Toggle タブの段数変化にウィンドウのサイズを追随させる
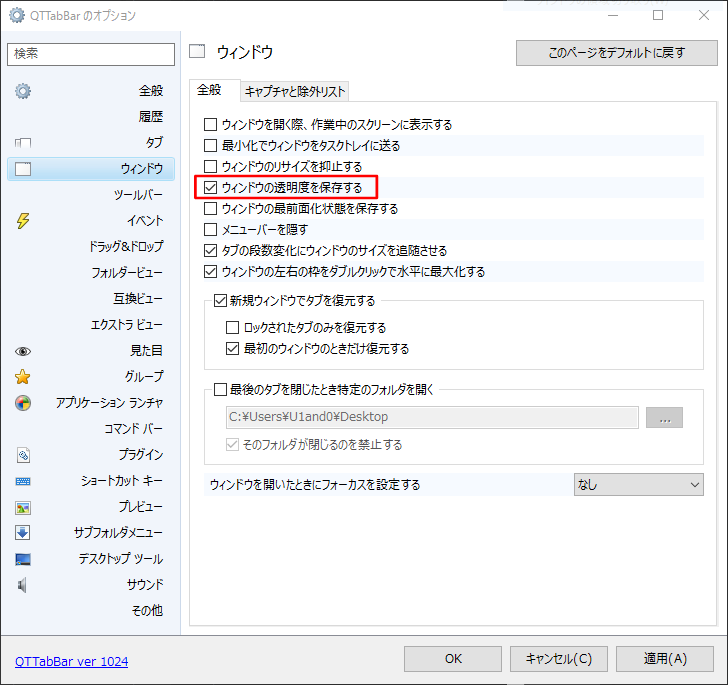The width and height of the screenshot is (728, 685). (210, 251)
